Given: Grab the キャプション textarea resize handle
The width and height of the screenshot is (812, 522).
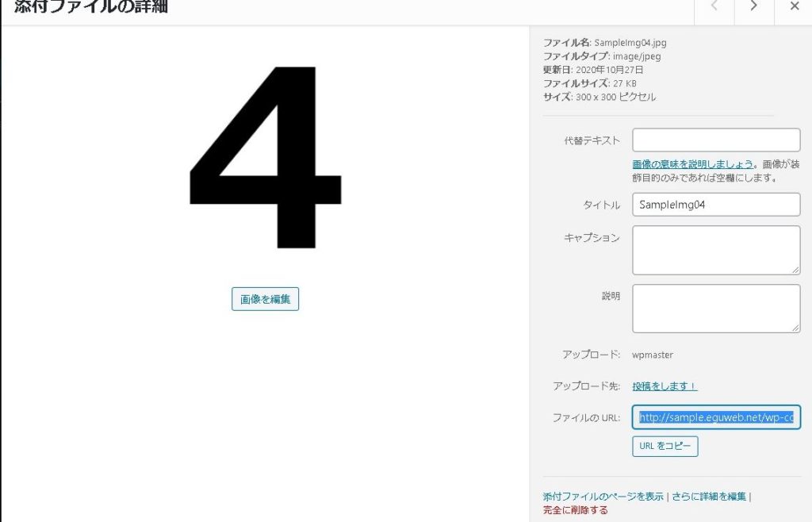Looking at the screenshot, I should coord(795,269).
